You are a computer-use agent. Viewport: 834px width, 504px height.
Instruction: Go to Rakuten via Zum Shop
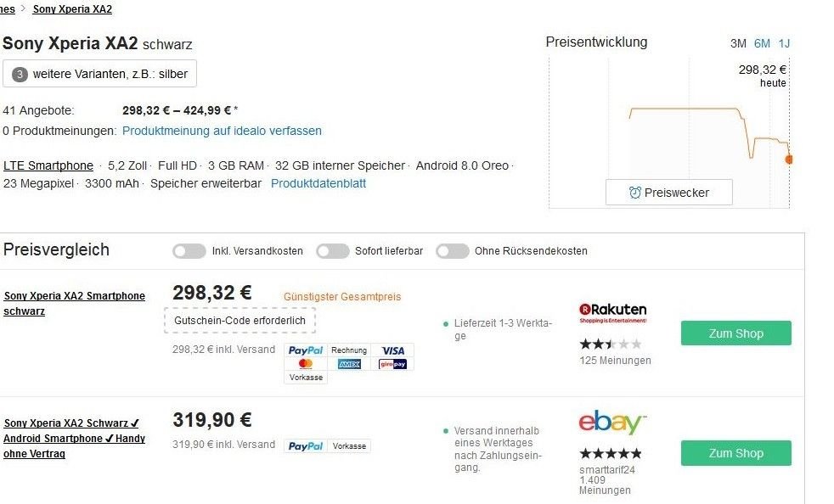(x=735, y=333)
